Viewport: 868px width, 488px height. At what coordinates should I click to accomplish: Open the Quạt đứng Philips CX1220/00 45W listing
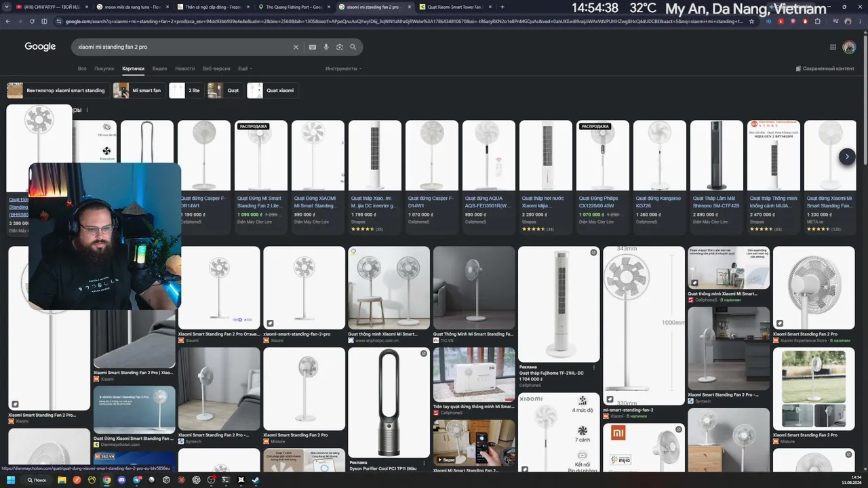coord(603,177)
